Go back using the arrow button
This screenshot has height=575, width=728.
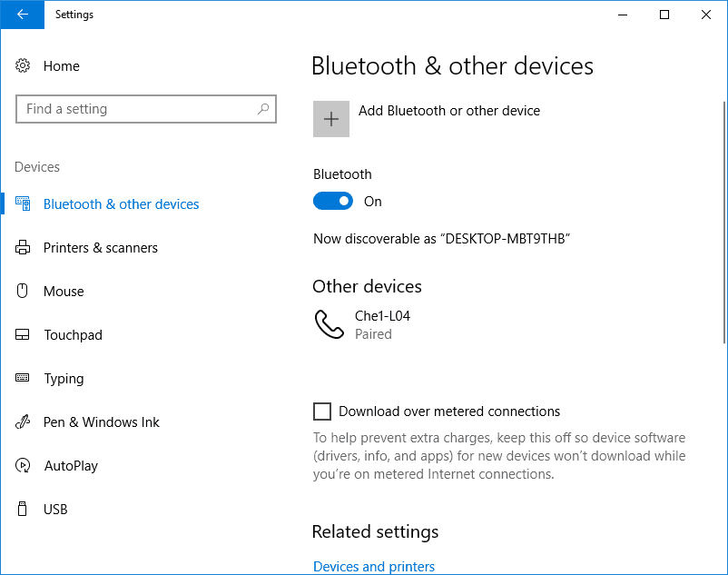[22, 15]
